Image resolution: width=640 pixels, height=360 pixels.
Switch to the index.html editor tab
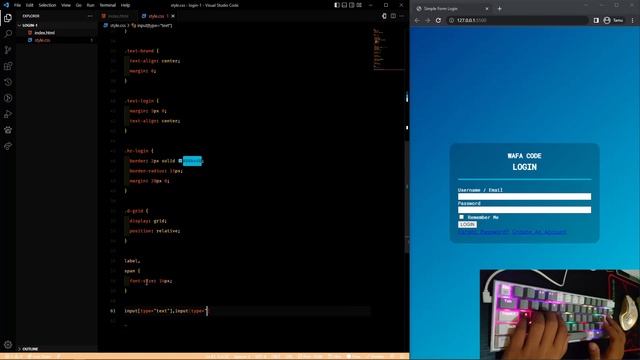click(118, 16)
